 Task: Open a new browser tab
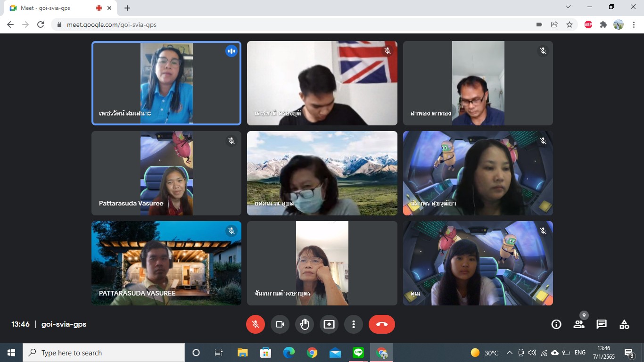click(x=127, y=8)
